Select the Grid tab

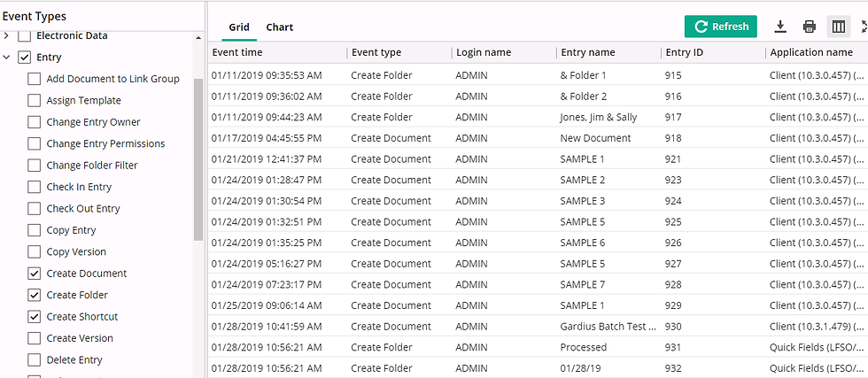click(x=239, y=27)
